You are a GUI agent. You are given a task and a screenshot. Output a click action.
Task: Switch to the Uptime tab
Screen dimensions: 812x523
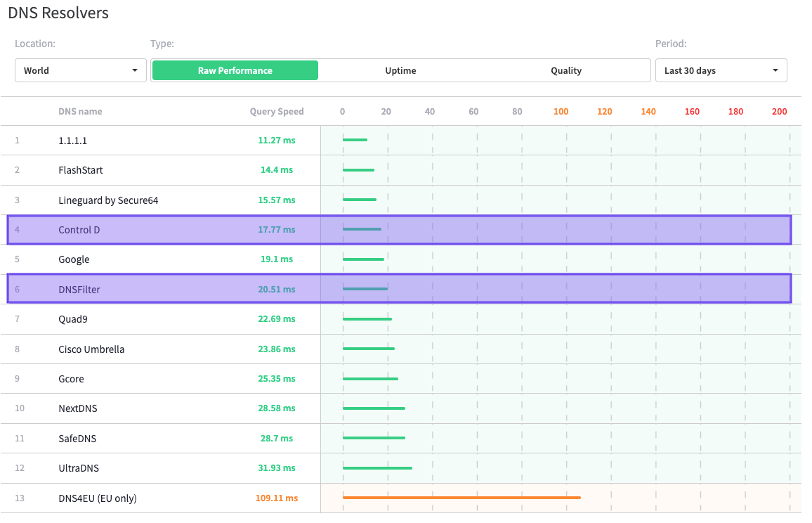[400, 70]
